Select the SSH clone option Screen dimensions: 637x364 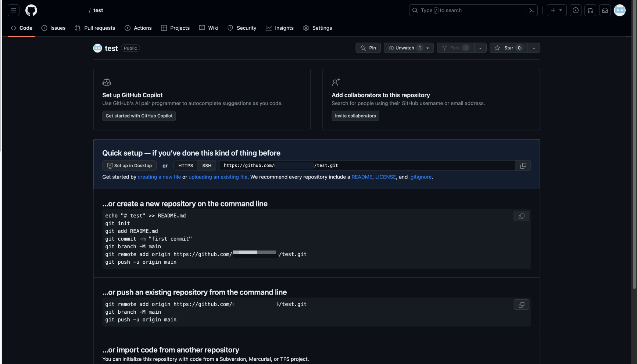[x=207, y=166]
